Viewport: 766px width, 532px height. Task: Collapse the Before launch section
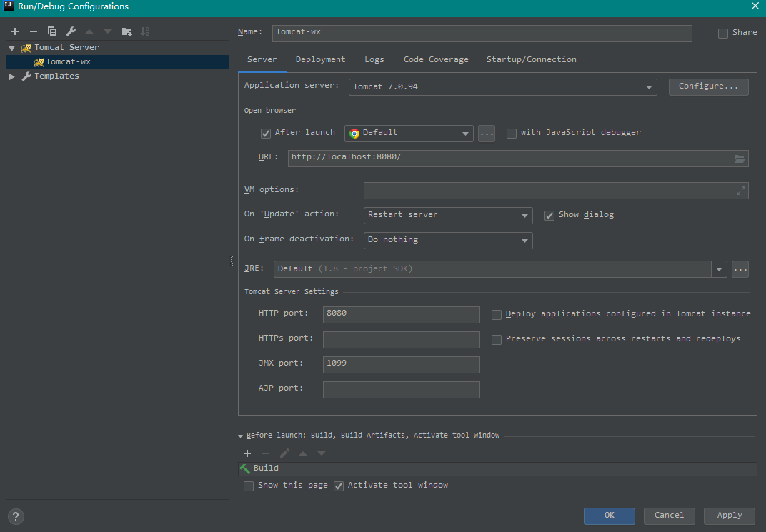coord(240,436)
